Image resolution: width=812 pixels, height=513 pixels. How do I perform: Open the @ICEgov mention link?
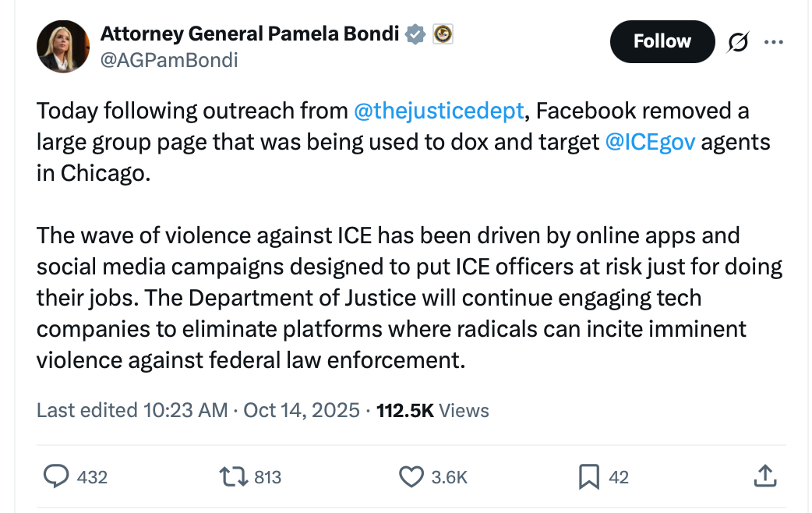click(649, 142)
